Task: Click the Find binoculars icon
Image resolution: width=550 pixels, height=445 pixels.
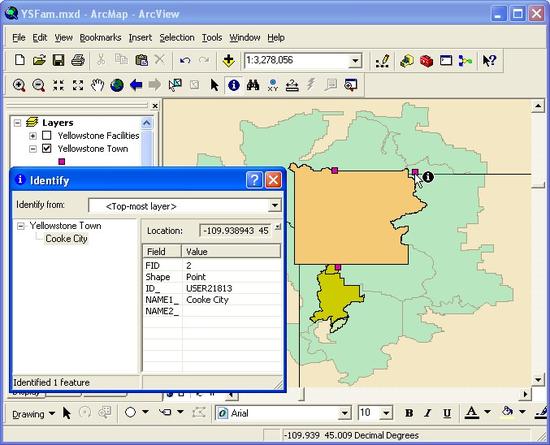Action: [253, 85]
